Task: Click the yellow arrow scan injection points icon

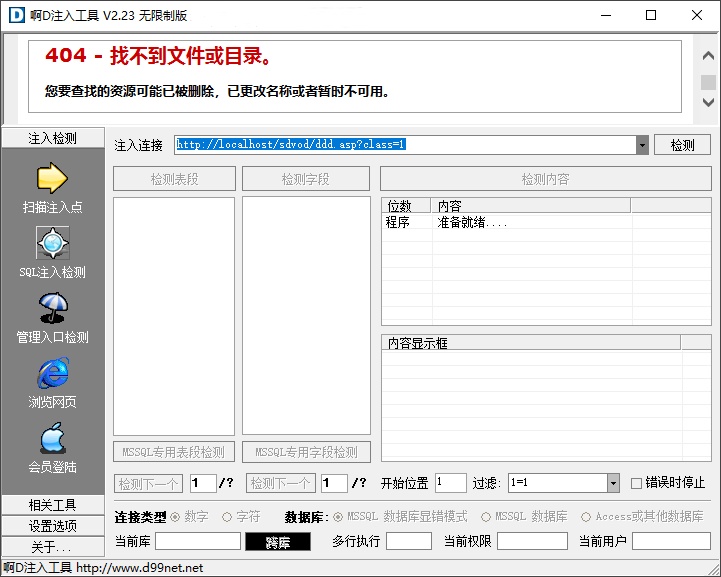Action: [x=52, y=178]
